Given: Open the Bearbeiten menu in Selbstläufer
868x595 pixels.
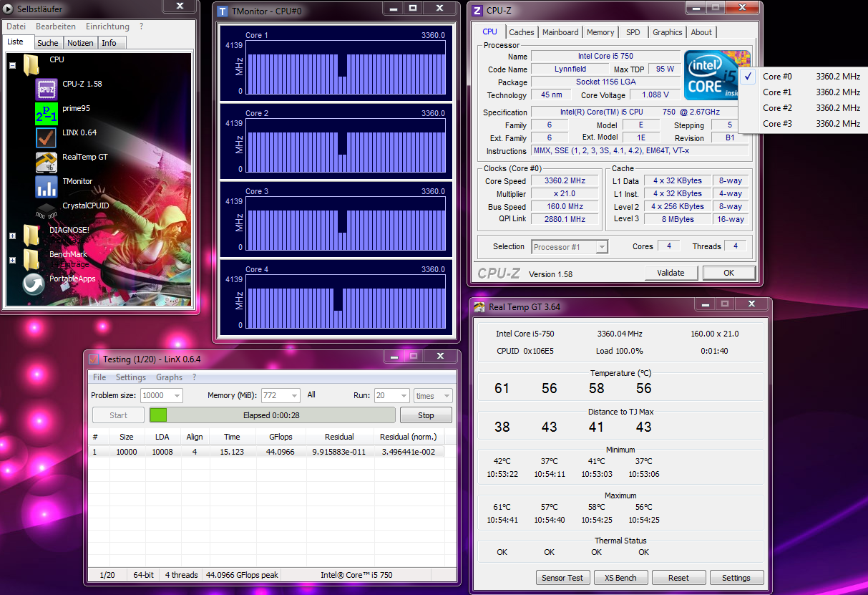Looking at the screenshot, I should 56,26.
